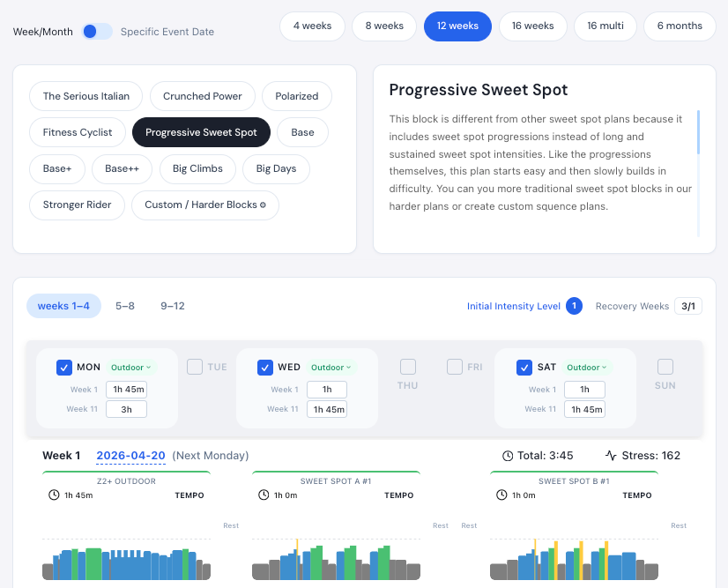Click the plan description scrollbar
728x588 pixels.
(x=699, y=132)
